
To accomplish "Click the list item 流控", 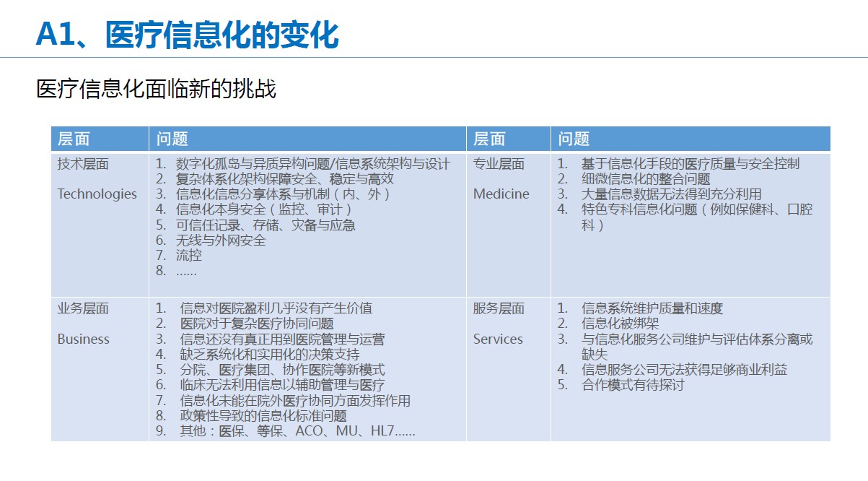I will coord(189,255).
